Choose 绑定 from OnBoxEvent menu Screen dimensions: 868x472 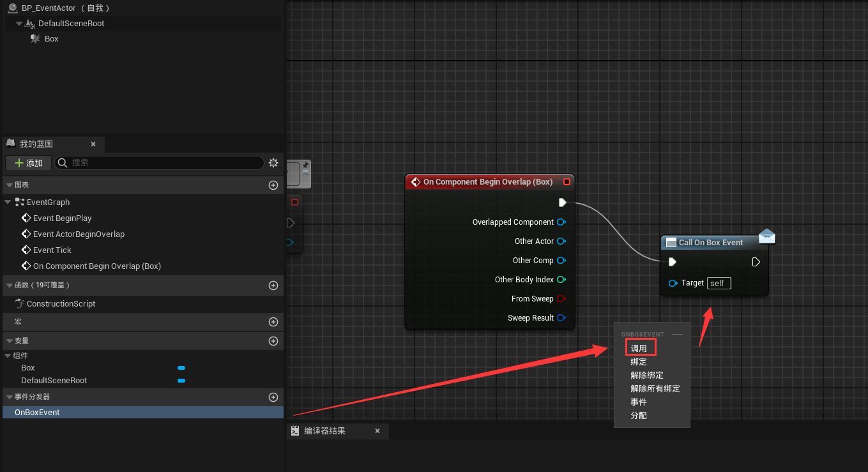tap(639, 362)
